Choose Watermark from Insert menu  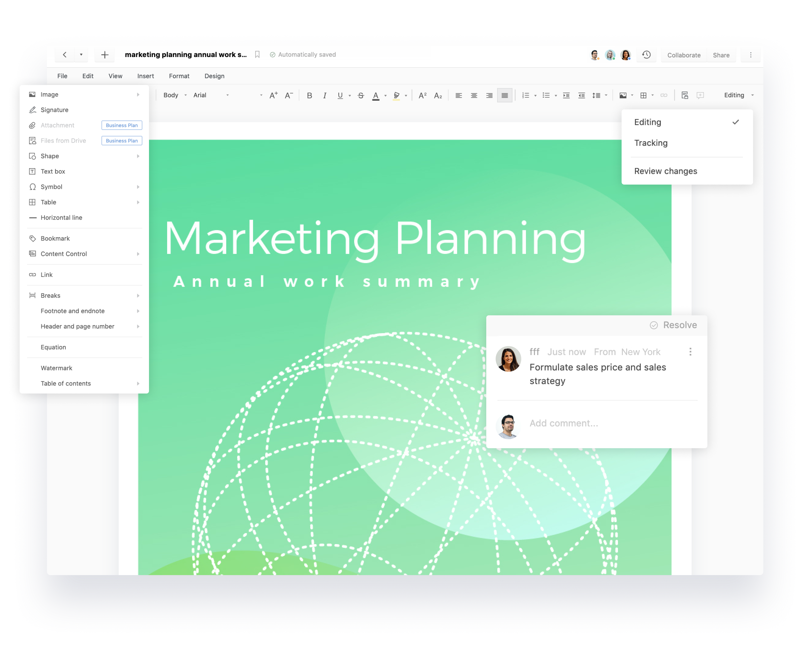[57, 368]
